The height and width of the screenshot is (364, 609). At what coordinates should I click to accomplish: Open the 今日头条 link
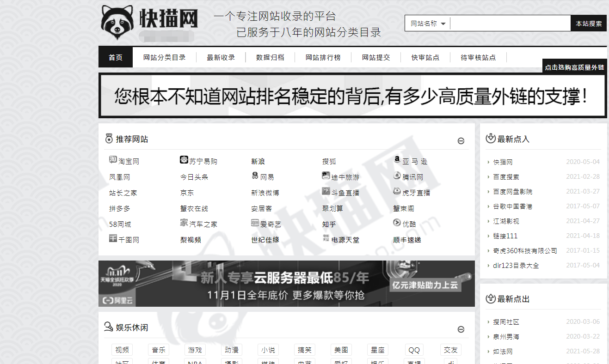click(x=194, y=177)
